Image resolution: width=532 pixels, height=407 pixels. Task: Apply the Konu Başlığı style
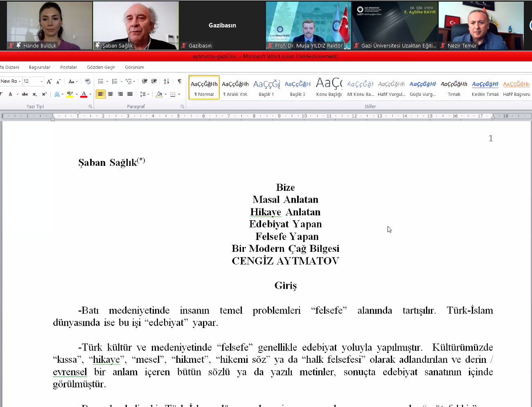click(329, 87)
